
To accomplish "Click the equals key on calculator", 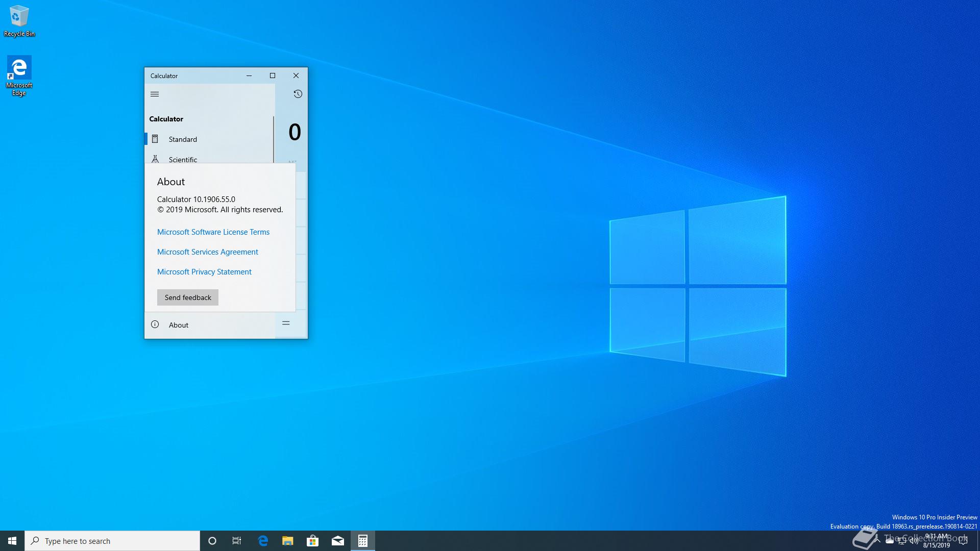I will (x=286, y=323).
